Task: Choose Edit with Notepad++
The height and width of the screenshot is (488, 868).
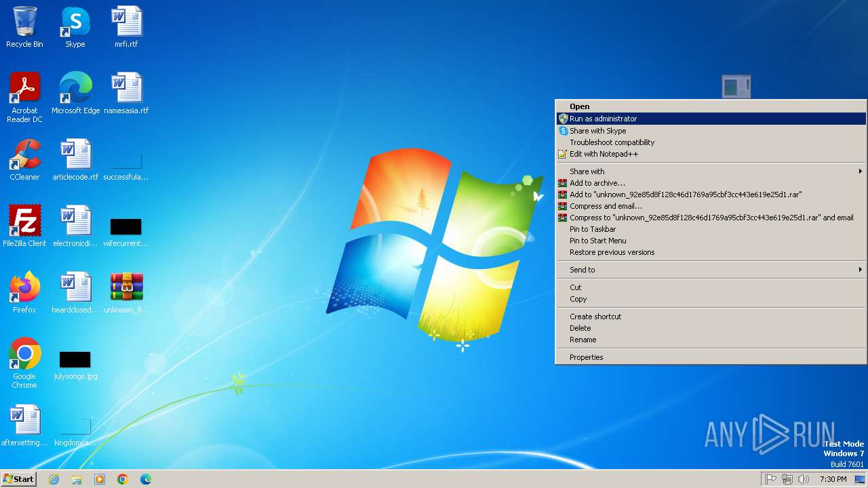Action: 711,154
